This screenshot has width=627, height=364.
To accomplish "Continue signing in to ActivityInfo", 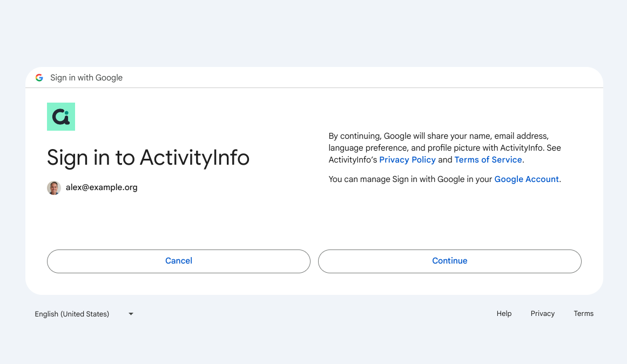I will [450, 261].
